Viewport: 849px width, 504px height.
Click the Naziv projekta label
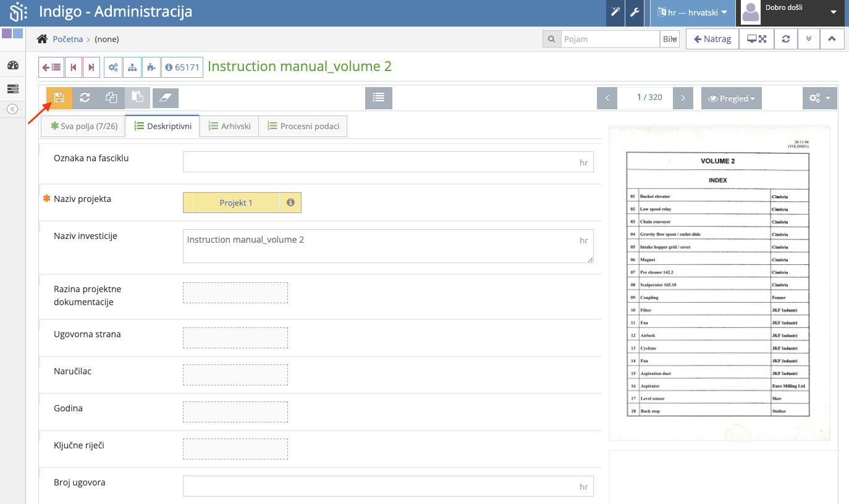[x=82, y=199]
